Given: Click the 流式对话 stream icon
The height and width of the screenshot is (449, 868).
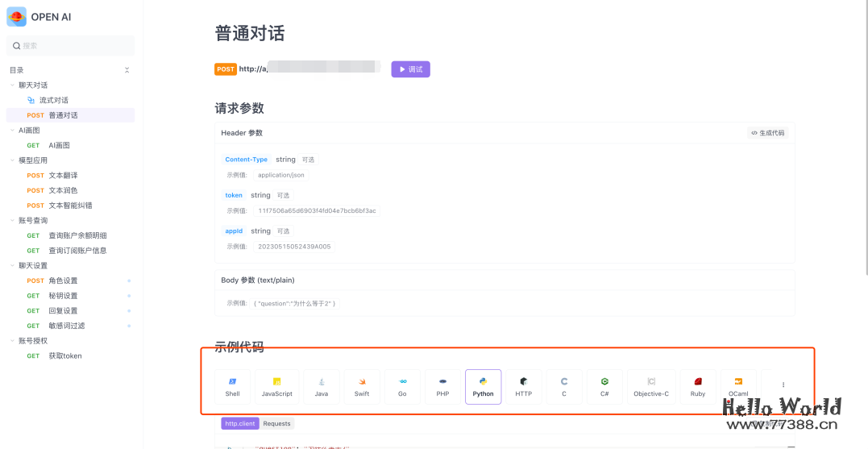Looking at the screenshot, I should pyautogui.click(x=31, y=100).
